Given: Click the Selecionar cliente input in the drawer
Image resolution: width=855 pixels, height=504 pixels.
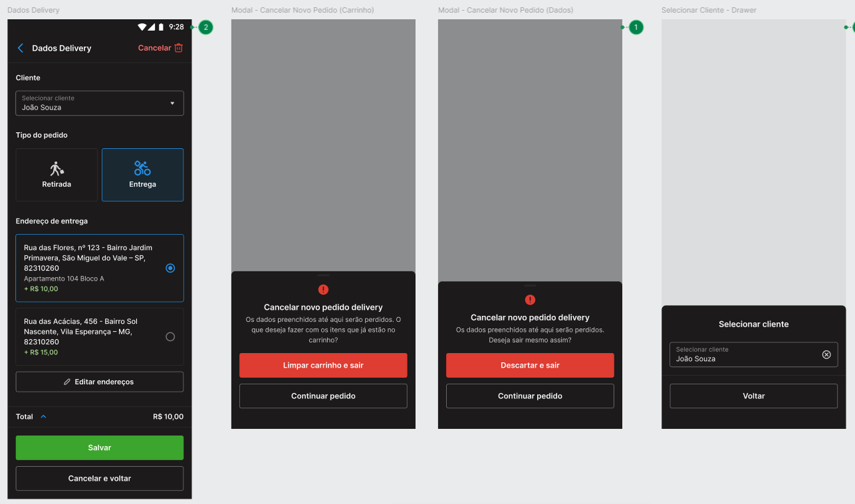Looking at the screenshot, I should click(x=753, y=354).
